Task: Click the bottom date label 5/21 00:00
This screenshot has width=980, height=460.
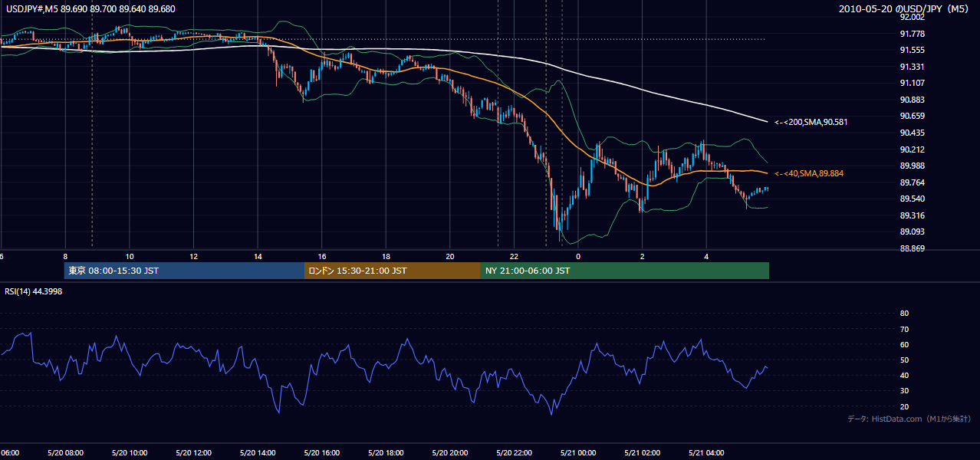Action: click(x=578, y=452)
